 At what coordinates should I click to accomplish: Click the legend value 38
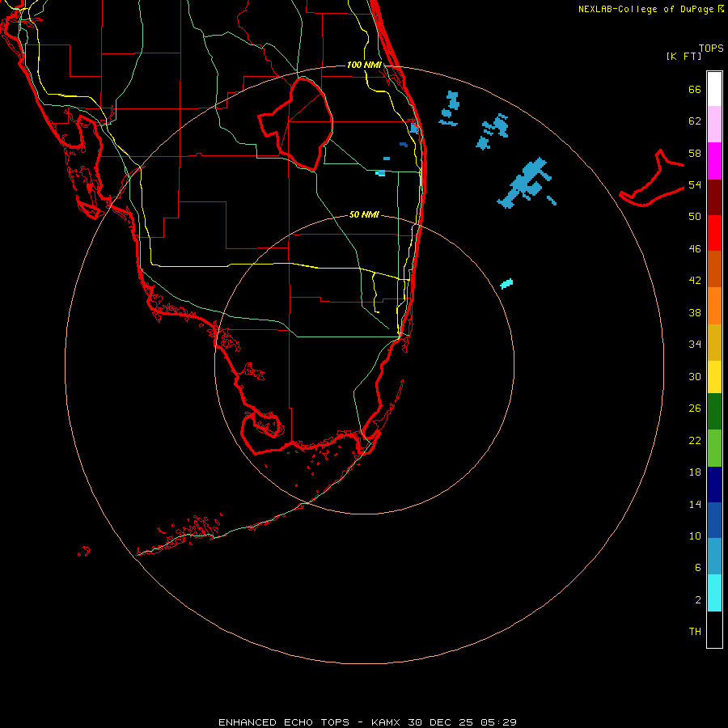[695, 312]
